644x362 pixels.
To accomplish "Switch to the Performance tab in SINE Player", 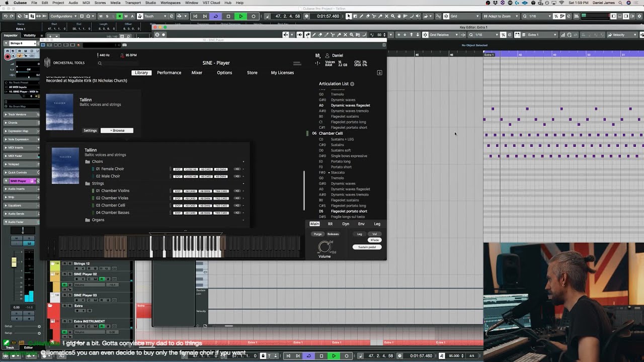I will pyautogui.click(x=169, y=72).
